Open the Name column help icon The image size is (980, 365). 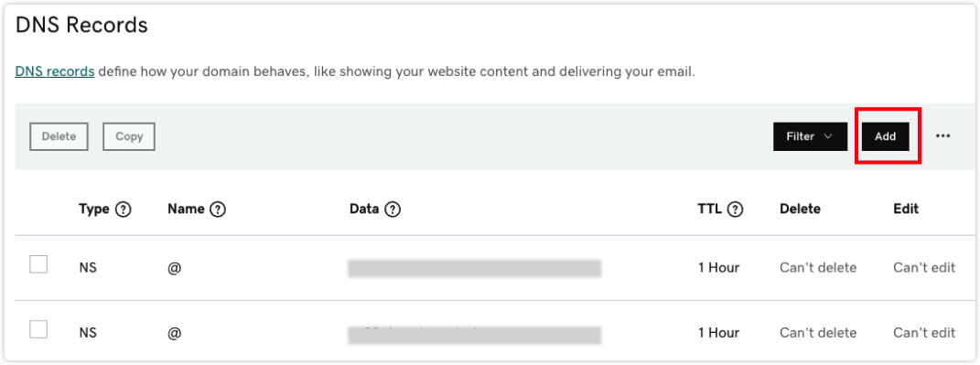click(218, 209)
